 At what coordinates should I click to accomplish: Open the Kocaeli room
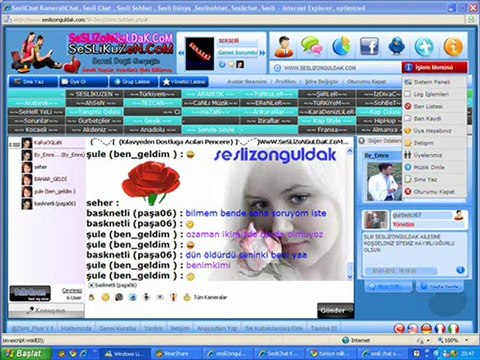pos(36,130)
